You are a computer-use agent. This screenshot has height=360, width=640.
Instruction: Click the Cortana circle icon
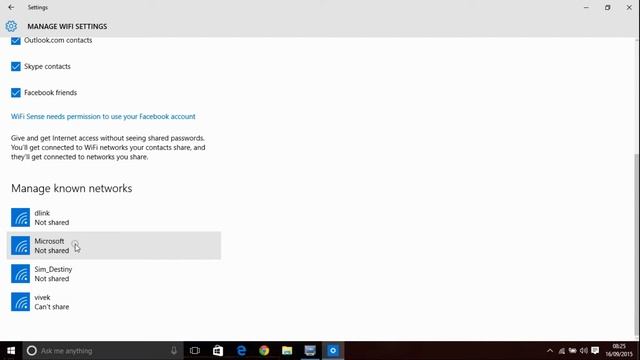(x=32, y=351)
